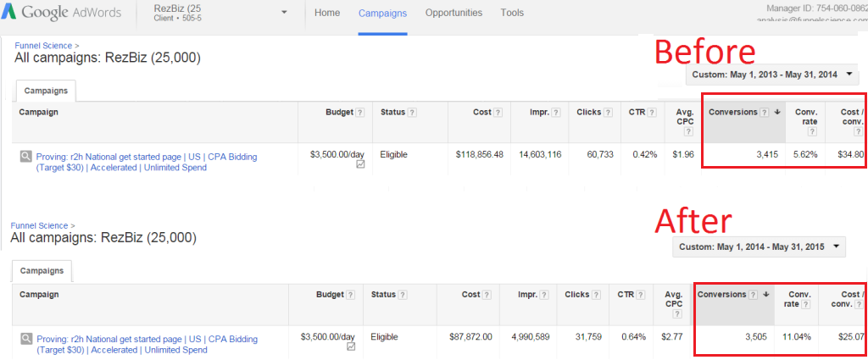868x360 pixels.
Task: Open Clicks help icon in 2014-2015 report
Action: coord(598,295)
